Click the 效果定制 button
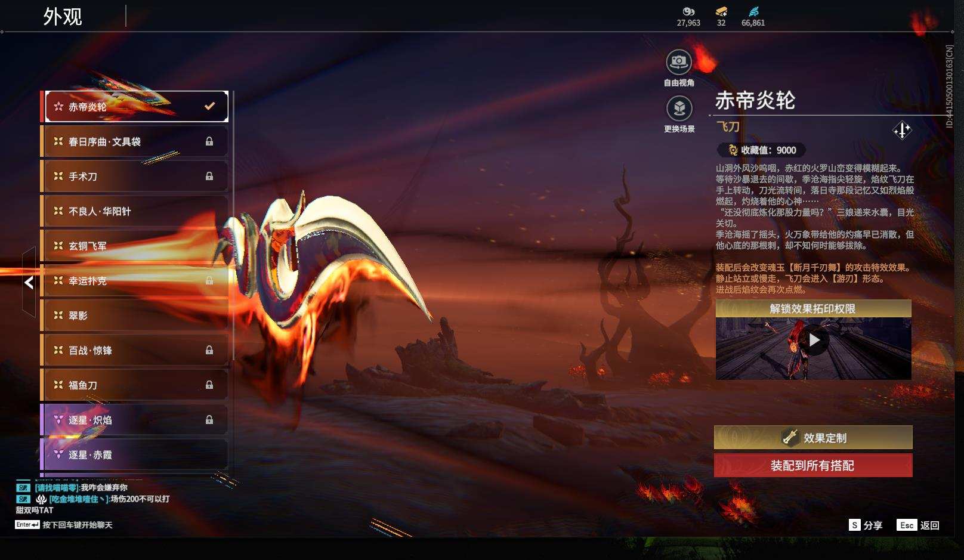The width and height of the screenshot is (964, 560). point(813,437)
